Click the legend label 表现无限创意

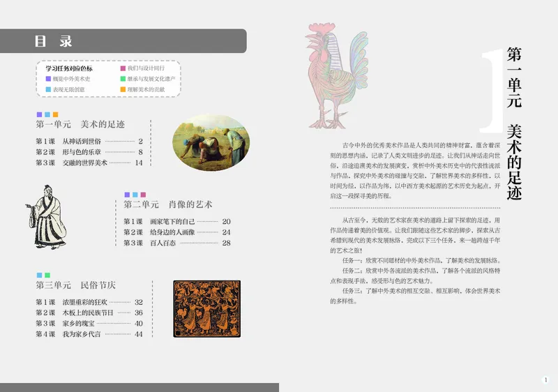pyautogui.click(x=69, y=90)
